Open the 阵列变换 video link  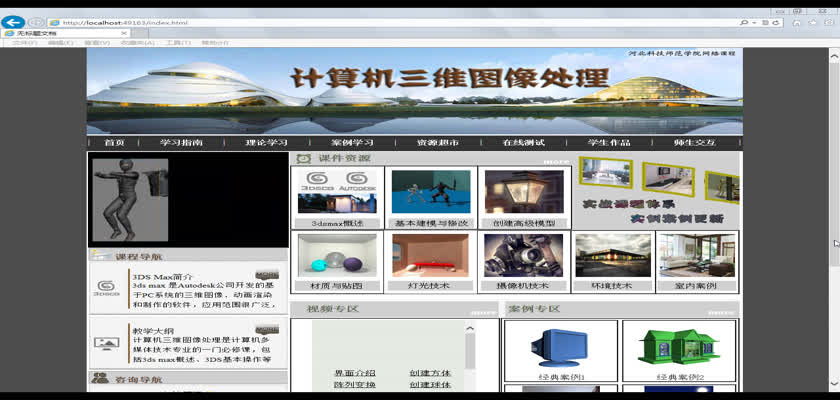click(x=355, y=385)
